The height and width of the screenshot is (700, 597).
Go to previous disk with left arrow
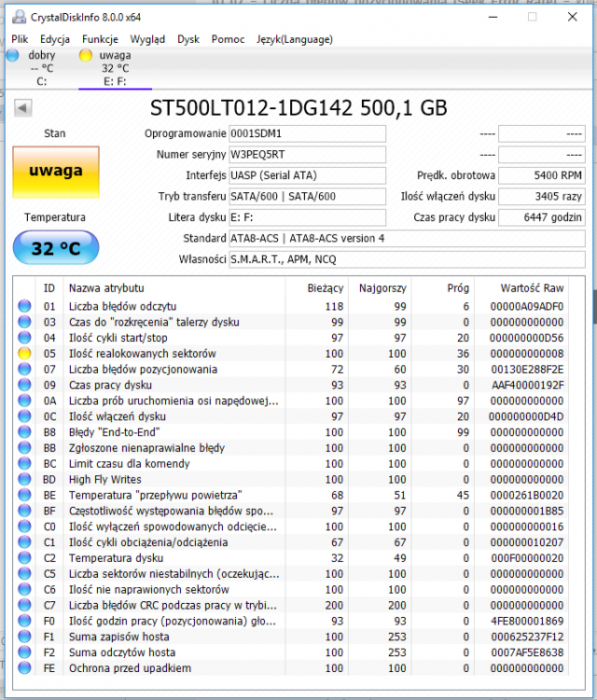22,108
